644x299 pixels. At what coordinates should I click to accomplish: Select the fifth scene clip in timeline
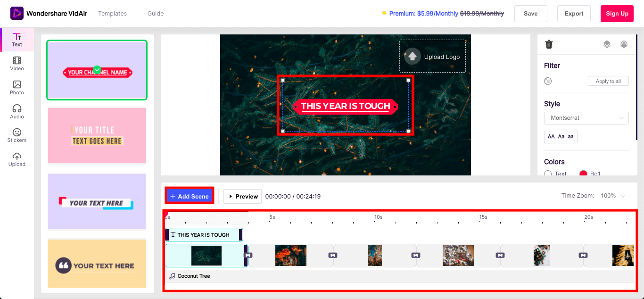(x=542, y=256)
